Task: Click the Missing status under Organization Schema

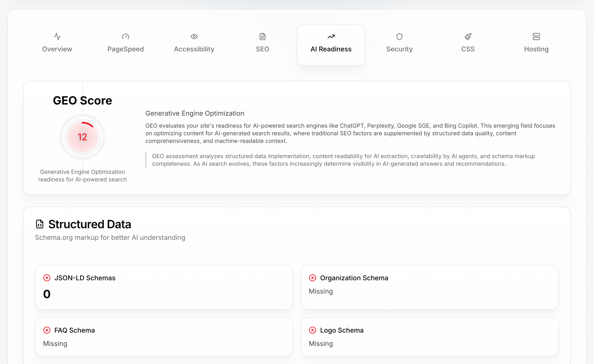Action: click(321, 291)
